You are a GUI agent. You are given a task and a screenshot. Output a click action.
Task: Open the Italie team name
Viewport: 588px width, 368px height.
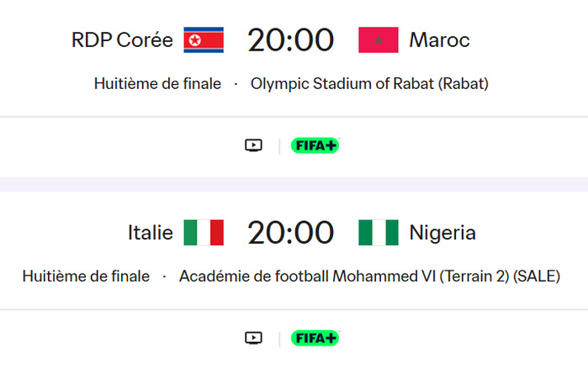(x=151, y=233)
